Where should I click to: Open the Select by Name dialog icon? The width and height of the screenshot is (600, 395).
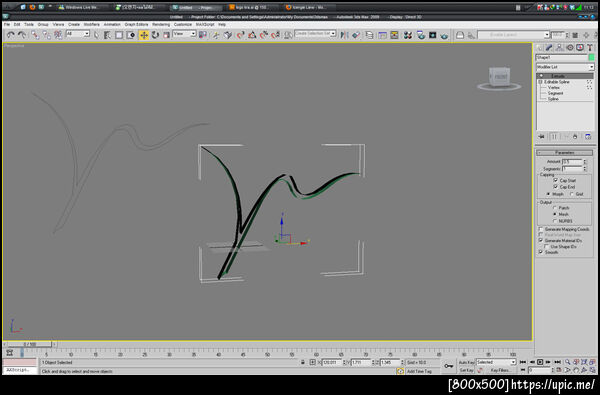pyautogui.click(x=108, y=35)
